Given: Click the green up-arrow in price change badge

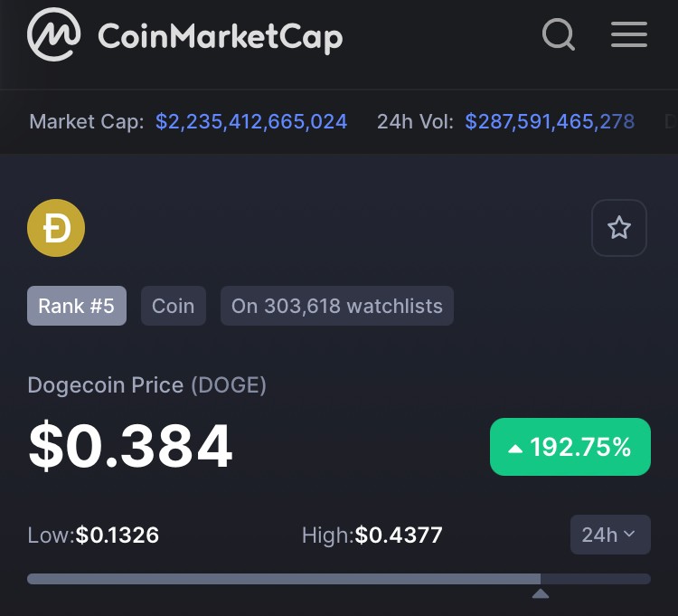Looking at the screenshot, I should pos(515,449).
